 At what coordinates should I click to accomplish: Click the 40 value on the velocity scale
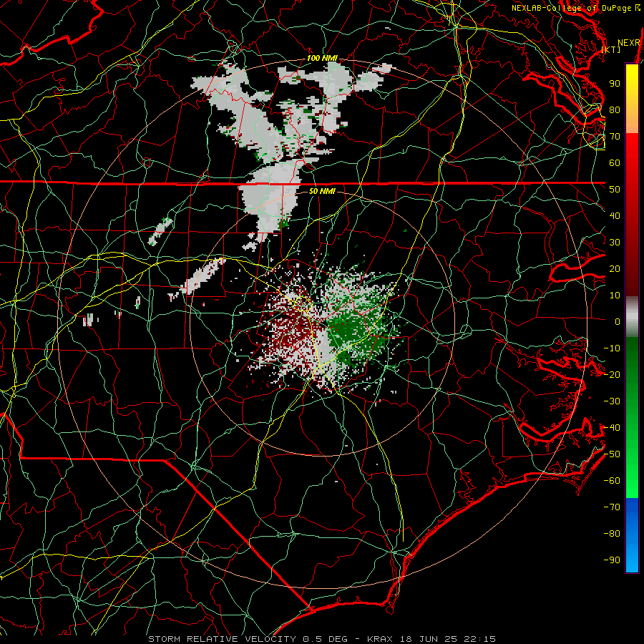click(615, 216)
